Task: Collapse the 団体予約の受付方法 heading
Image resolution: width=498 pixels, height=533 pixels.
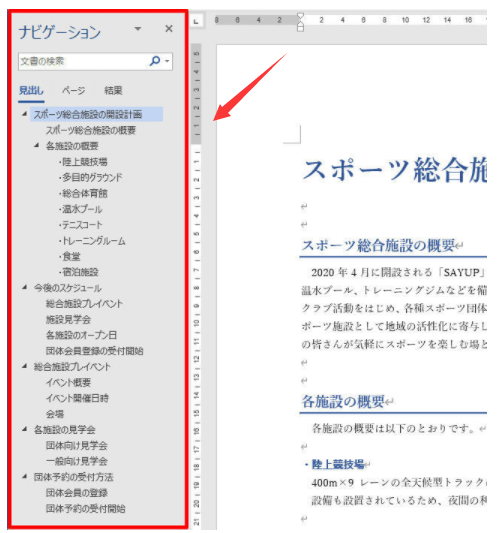Action: pyautogui.click(x=24, y=477)
